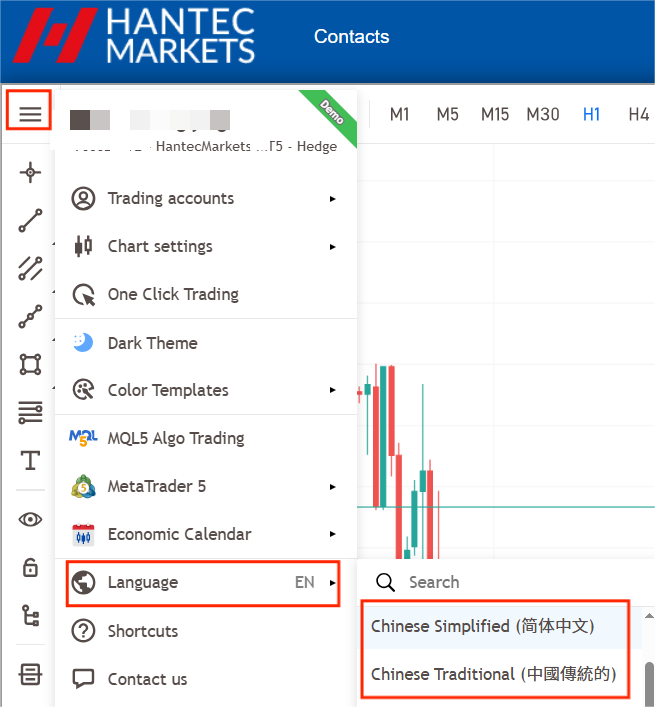
Task: Click the language list scrollbar thumb
Action: [x=649, y=684]
